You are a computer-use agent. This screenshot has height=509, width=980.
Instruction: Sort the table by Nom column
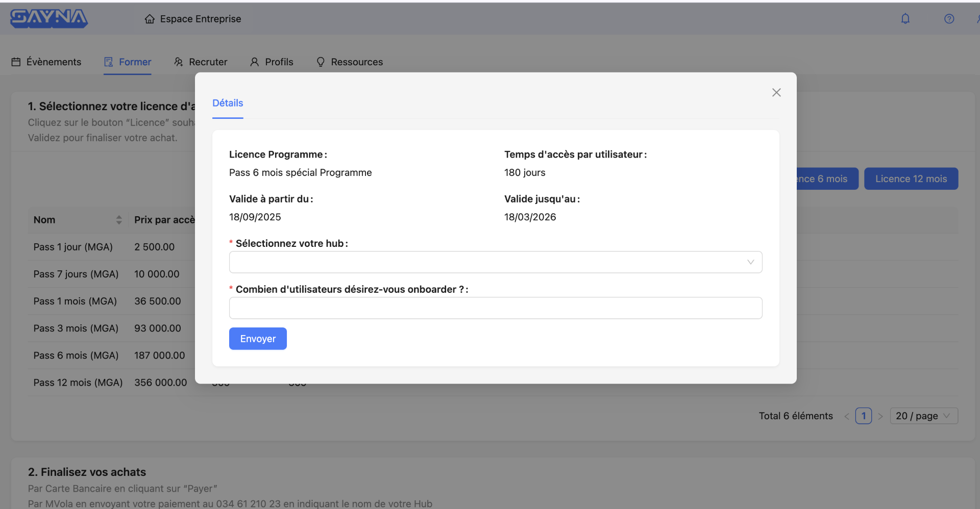pos(119,220)
